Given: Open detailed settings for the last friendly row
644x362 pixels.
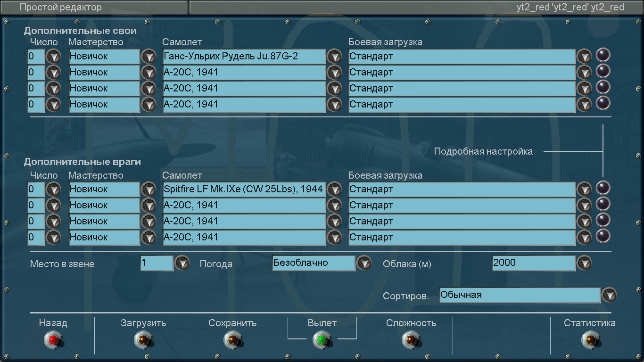Looking at the screenshot, I should point(603,103).
